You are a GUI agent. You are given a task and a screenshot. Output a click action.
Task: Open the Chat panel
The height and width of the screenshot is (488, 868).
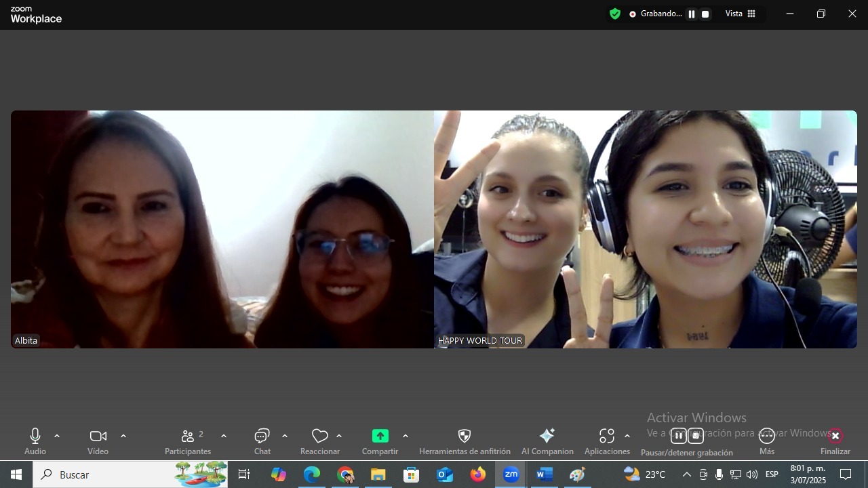262,436
